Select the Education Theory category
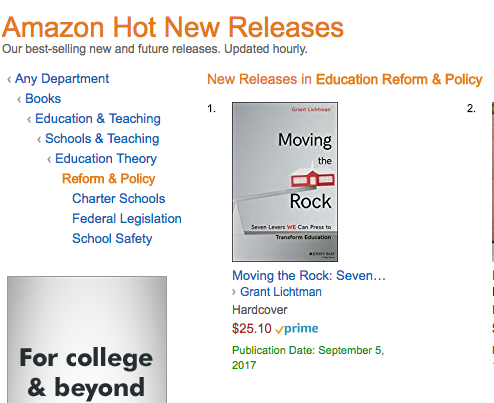Image resolution: width=494 pixels, height=403 pixels. coord(106,159)
